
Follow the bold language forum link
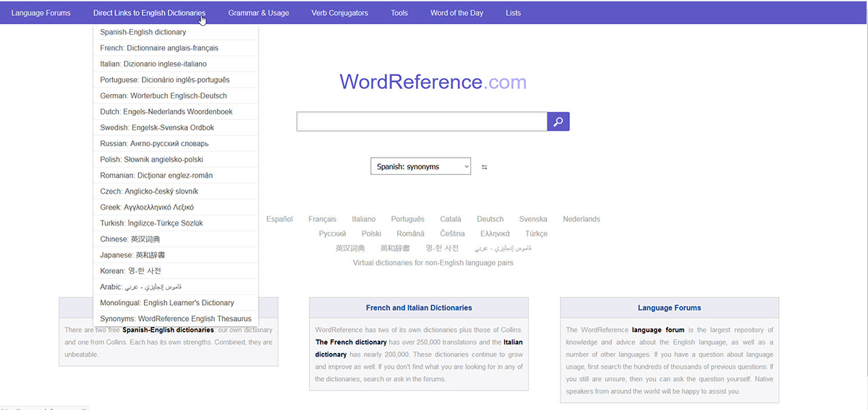pos(658,330)
